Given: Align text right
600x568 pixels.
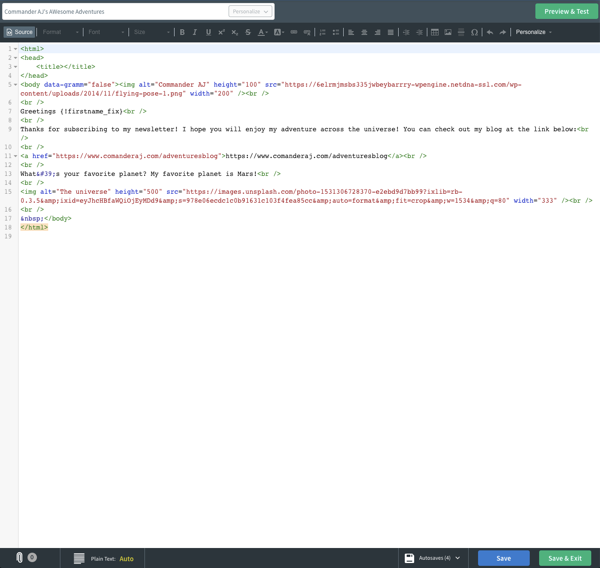Looking at the screenshot, I should click(x=377, y=32).
